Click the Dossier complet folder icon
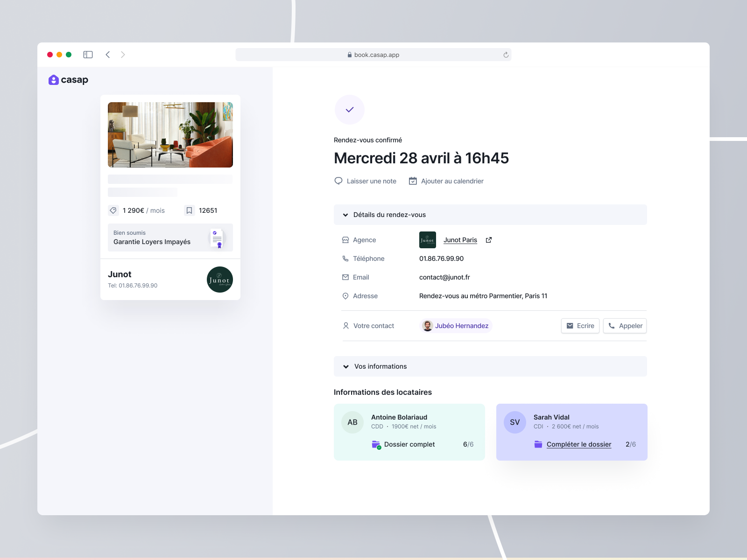Screen dimensions: 747x560 376,444
